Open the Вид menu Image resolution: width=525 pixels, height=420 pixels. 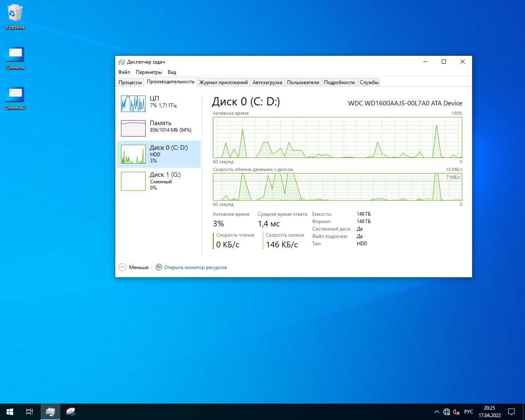tap(172, 72)
